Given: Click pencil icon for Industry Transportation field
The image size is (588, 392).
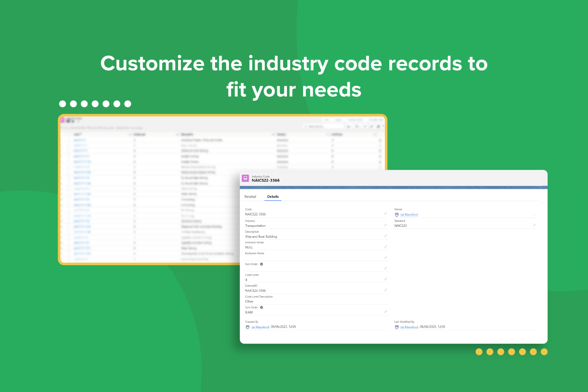Looking at the screenshot, I should [385, 225].
